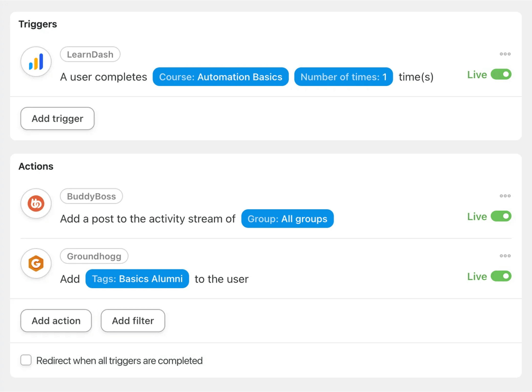Open the Groundhogg action three-dot menu
Screen dimensions: 532x392
click(x=505, y=256)
